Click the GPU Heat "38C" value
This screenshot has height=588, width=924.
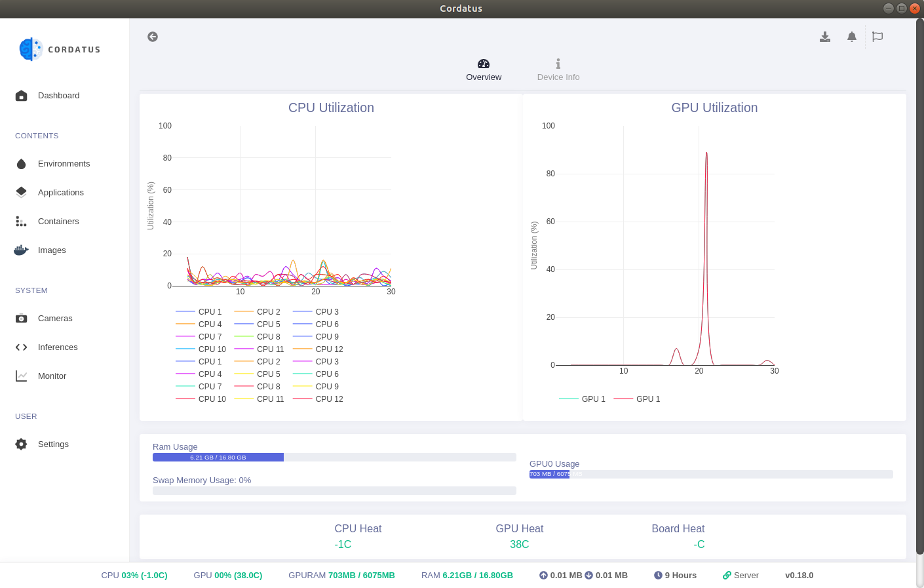point(520,545)
